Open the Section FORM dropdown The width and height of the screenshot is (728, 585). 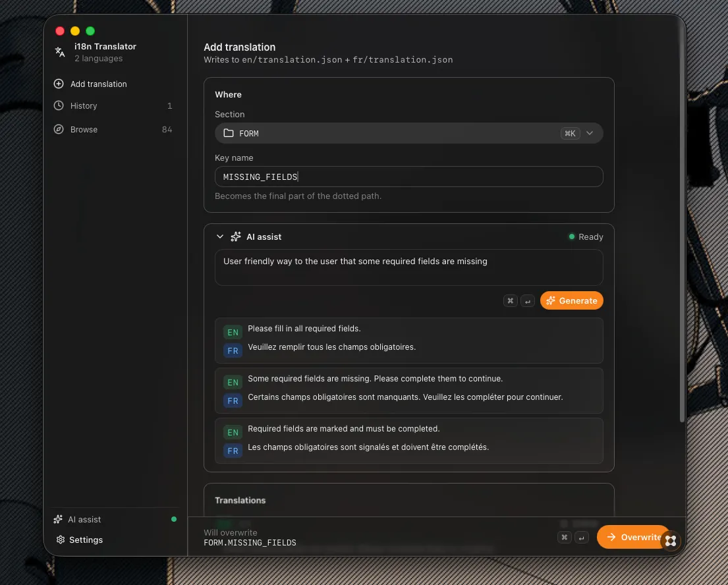click(x=408, y=133)
